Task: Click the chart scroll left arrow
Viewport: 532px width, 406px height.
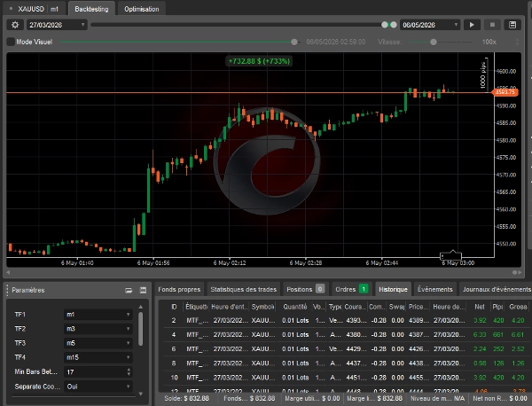Action: [x=8, y=272]
